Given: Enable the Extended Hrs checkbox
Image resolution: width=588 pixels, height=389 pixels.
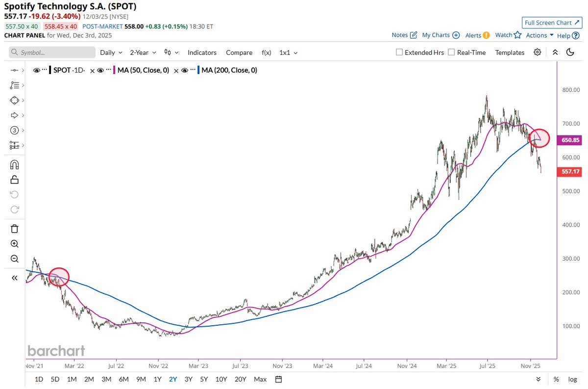Looking at the screenshot, I should point(399,52).
